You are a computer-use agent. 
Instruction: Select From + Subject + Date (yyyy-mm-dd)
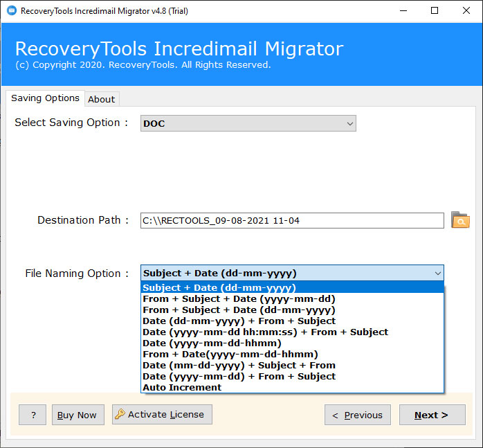(x=292, y=298)
